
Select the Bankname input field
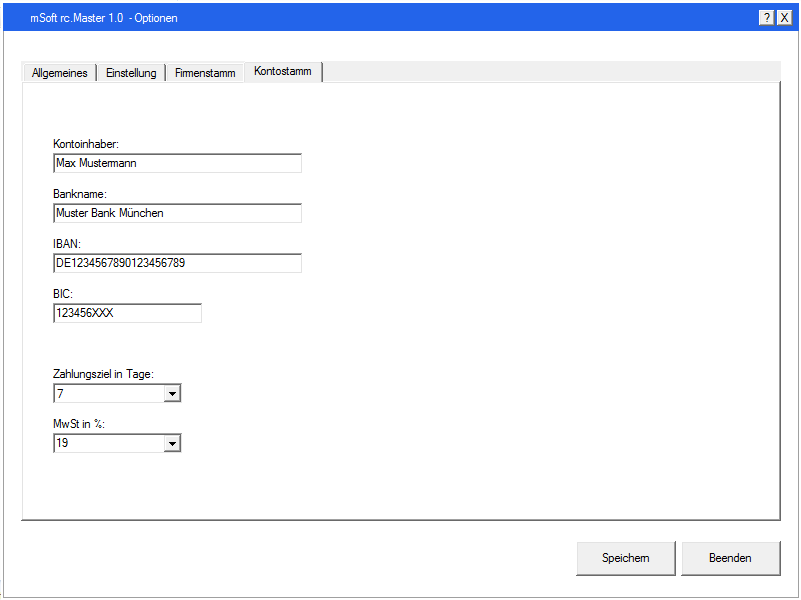click(176, 213)
